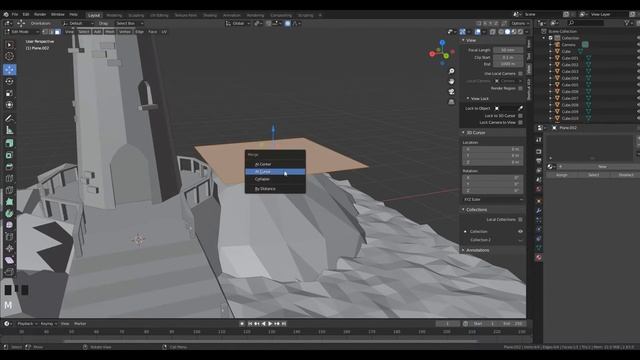Enable Use Local Camera checkbox

[520, 73]
